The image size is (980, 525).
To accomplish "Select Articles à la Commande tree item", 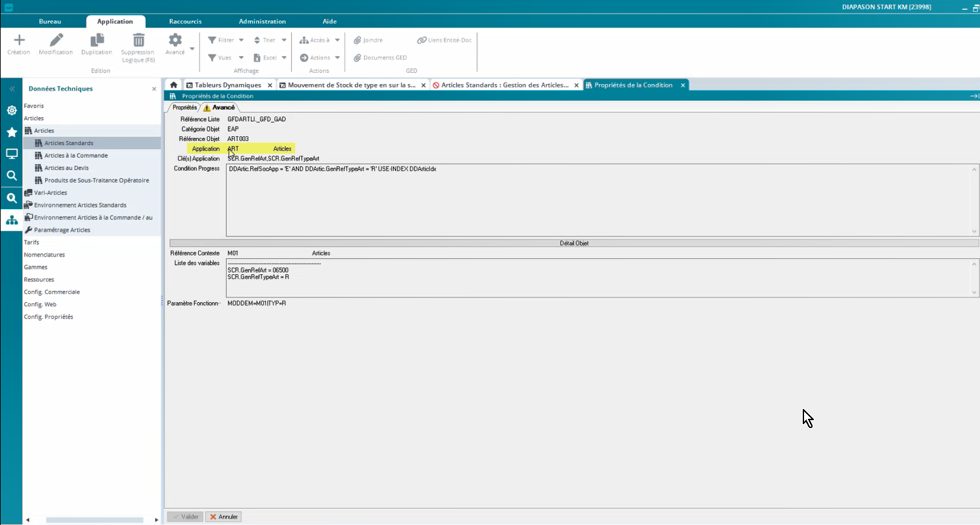I will click(x=76, y=156).
